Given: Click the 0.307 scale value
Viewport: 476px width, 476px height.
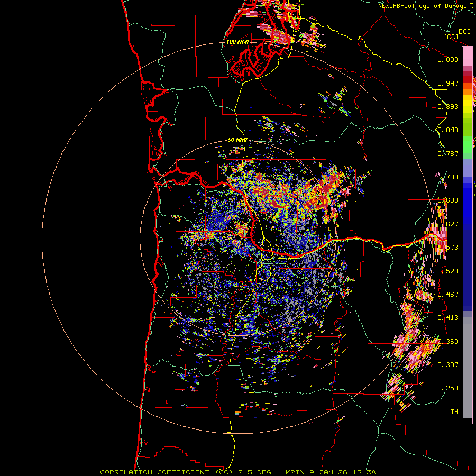Looking at the screenshot, I should pyautogui.click(x=448, y=365).
